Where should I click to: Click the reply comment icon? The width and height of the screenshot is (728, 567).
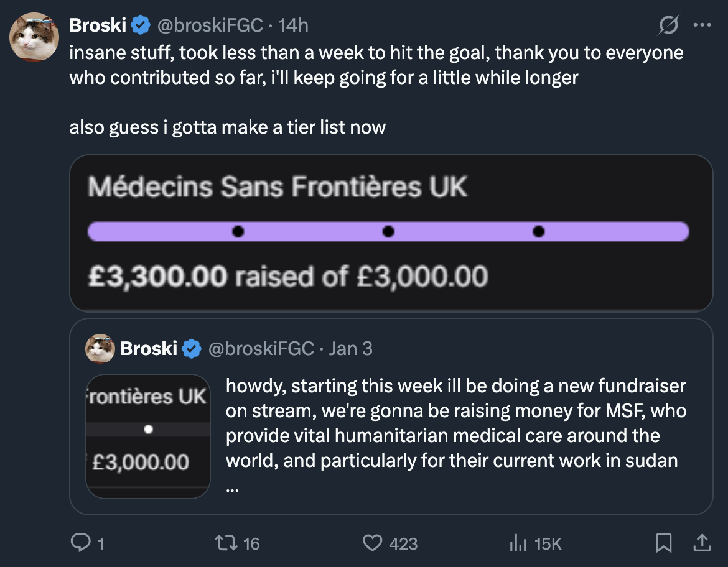click(80, 543)
